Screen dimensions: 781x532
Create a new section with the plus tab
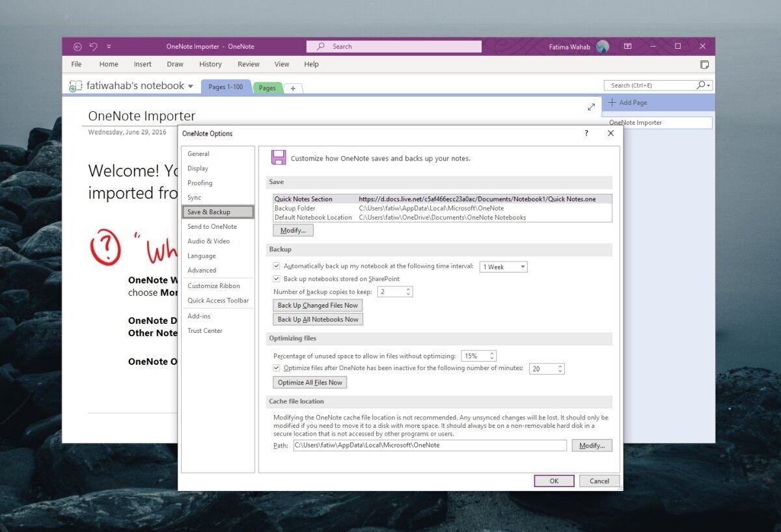click(293, 88)
